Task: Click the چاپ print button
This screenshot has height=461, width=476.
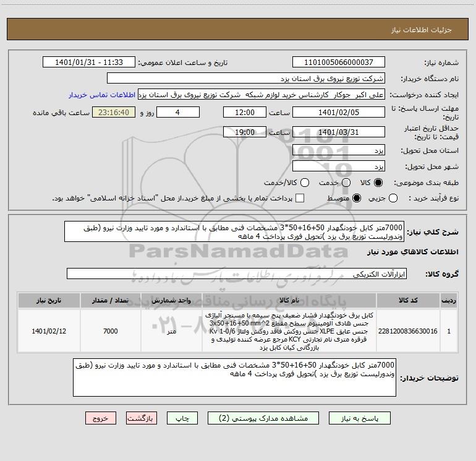Action: [x=182, y=418]
